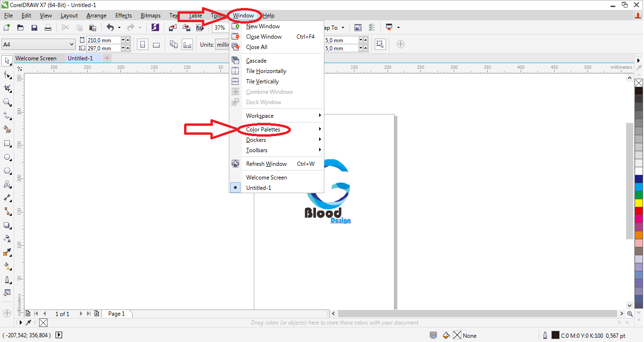Set page orientation to portrait
Screen dimensions: 644x342
(143, 44)
